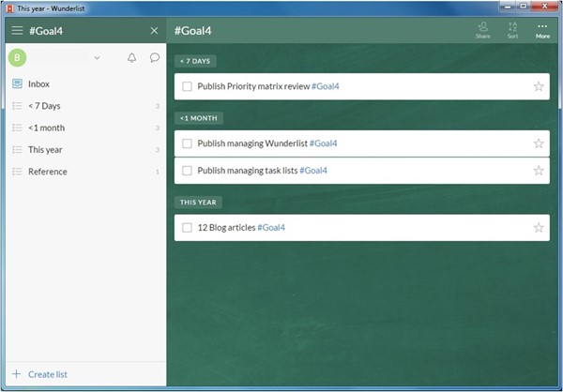Click #Goal4 tag in 12 Blog articles
The width and height of the screenshot is (563, 392).
pos(271,228)
